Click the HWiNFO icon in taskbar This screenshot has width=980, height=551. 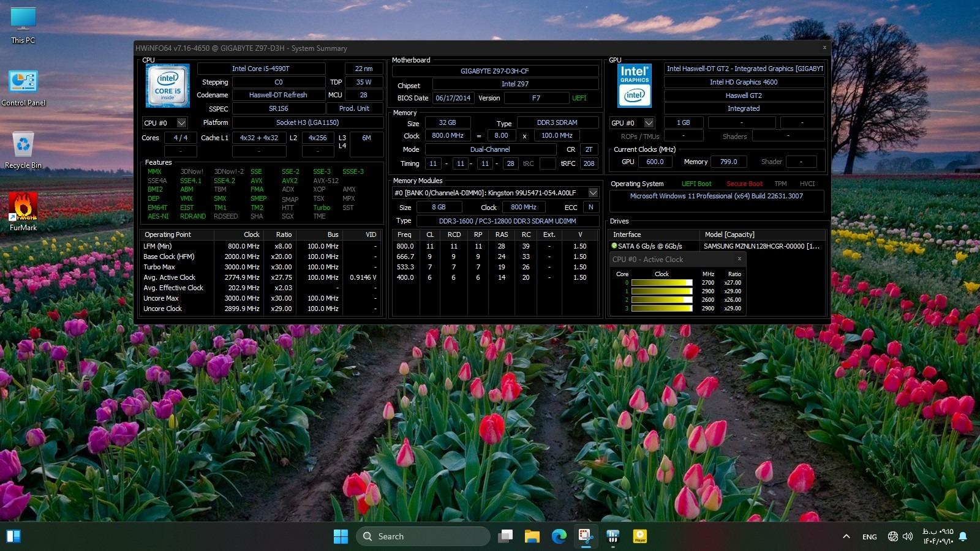tap(612, 536)
